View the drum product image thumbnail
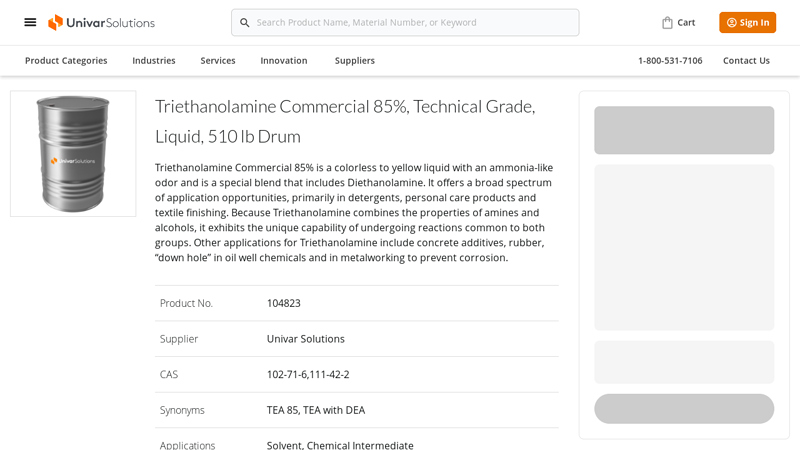 click(x=73, y=154)
